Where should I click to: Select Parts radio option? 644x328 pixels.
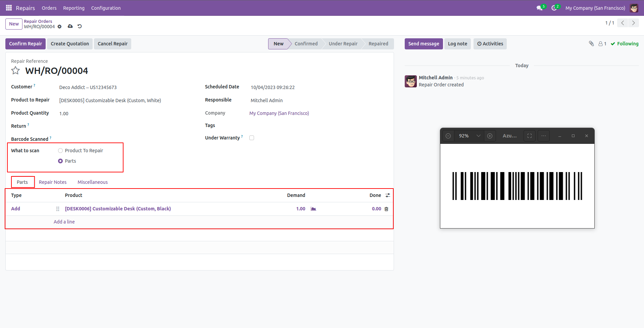point(60,161)
